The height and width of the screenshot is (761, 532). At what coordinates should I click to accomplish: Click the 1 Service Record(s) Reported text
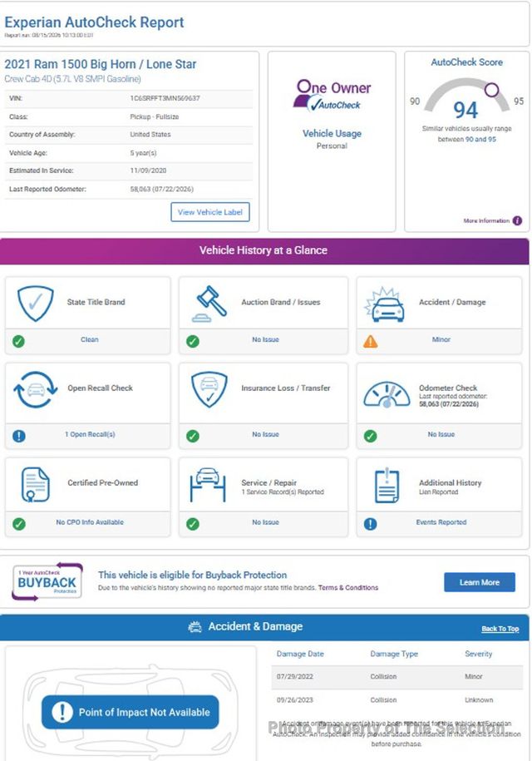click(x=283, y=492)
